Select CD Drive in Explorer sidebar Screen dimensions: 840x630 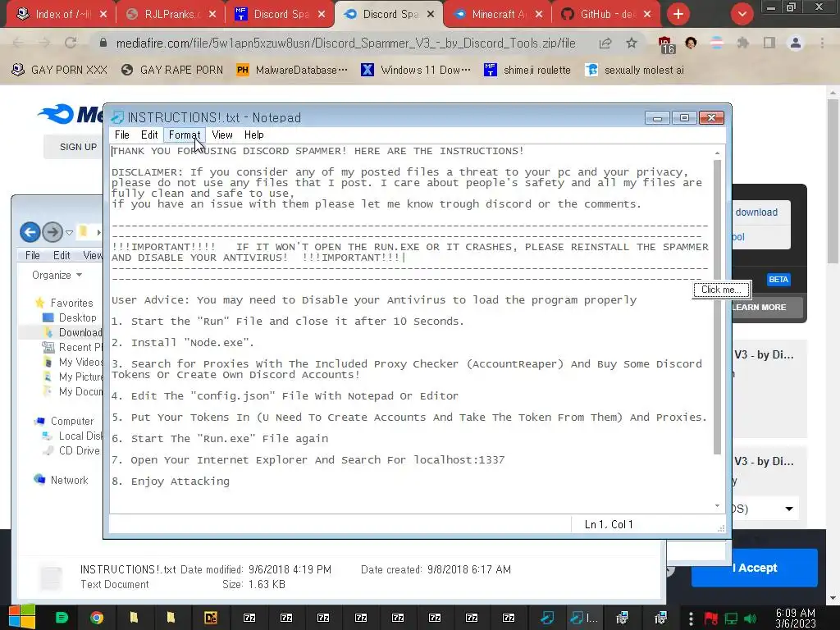pos(79,450)
